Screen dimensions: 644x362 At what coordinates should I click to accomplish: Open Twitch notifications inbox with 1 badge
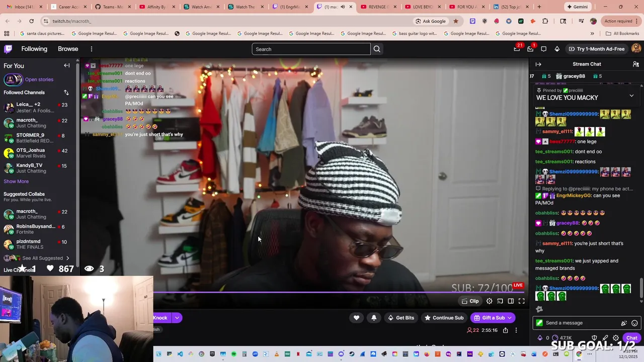[530, 49]
